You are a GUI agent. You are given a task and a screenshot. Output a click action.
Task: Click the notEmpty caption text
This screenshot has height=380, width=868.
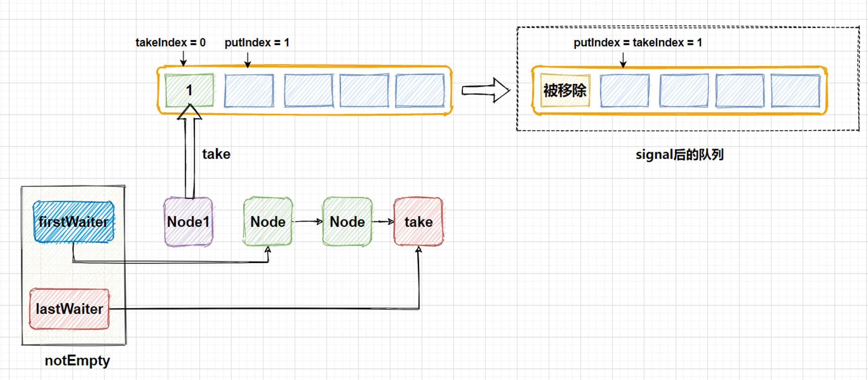coord(77,360)
